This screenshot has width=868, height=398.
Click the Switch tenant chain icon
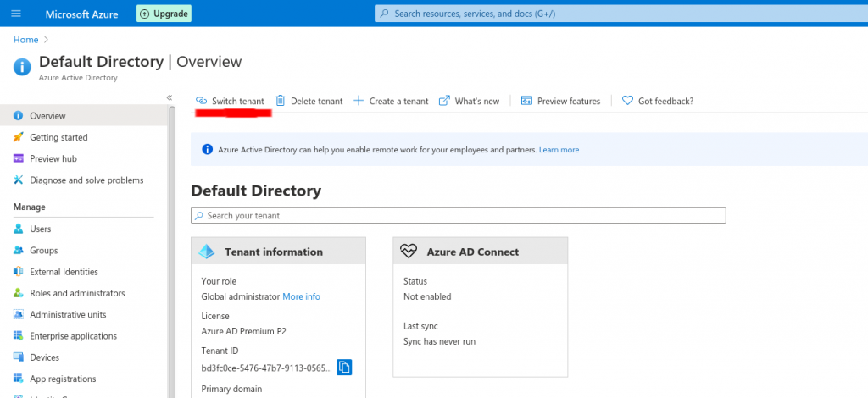(201, 101)
